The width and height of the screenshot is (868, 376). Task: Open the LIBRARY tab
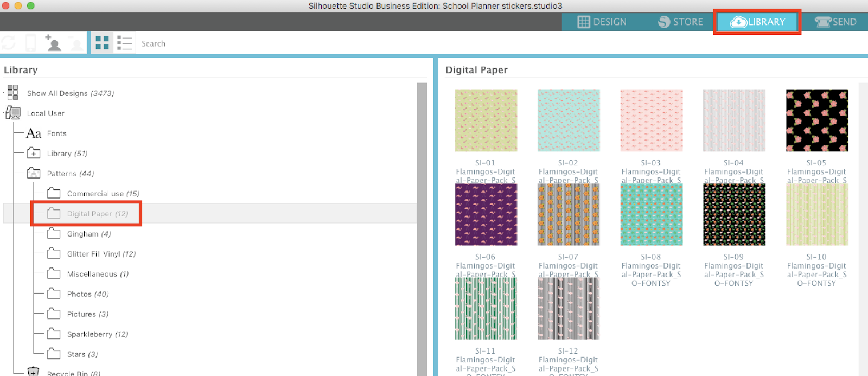point(757,22)
